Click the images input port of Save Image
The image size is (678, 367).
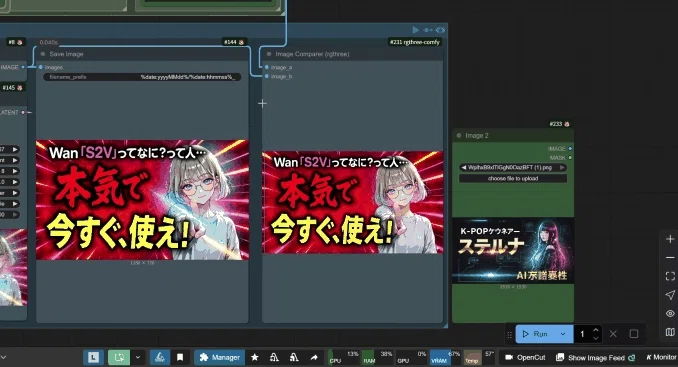(41, 67)
